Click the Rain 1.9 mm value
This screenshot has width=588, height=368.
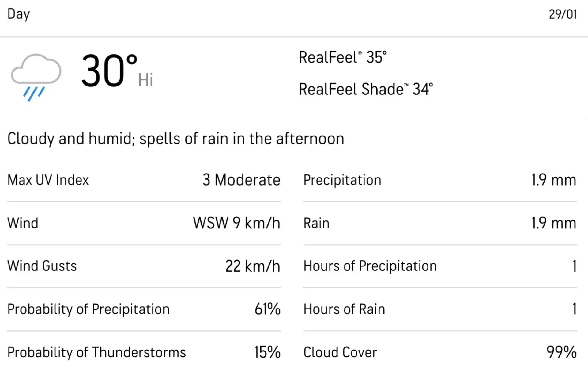coord(554,223)
